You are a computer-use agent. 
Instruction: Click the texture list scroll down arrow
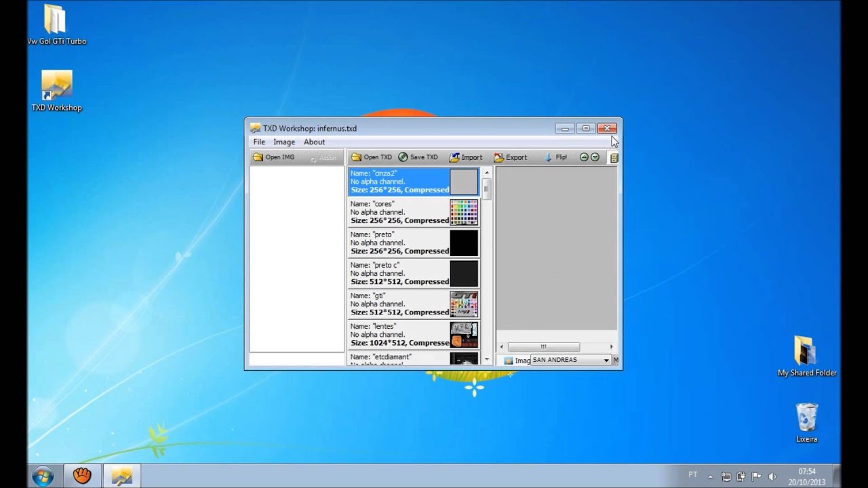pyautogui.click(x=487, y=359)
